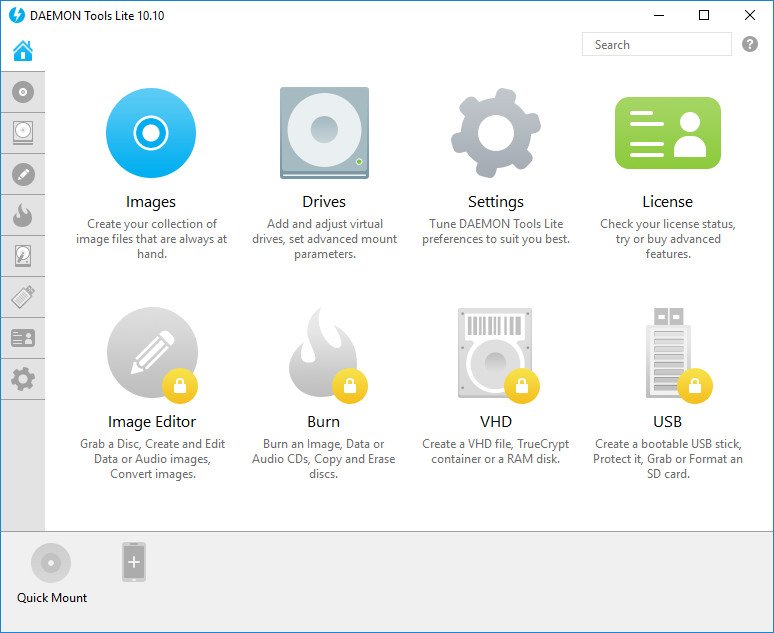Image resolution: width=774 pixels, height=633 pixels.
Task: Open the Home tab in sidebar
Action: [23, 51]
